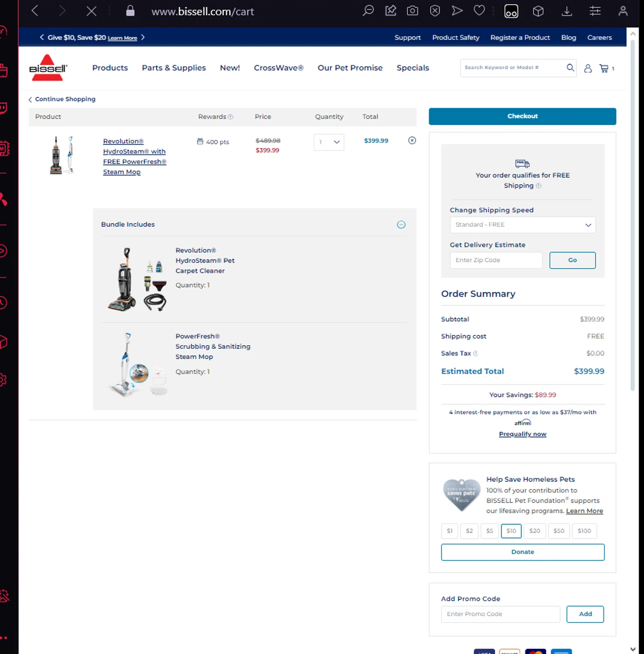The image size is (644, 654).
Task: Open Specials menu
Action: click(x=413, y=68)
